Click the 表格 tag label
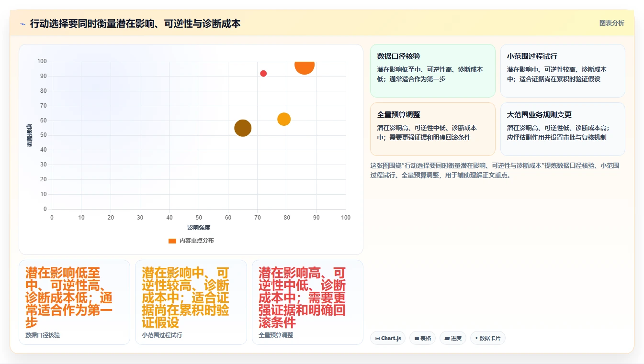Image resolution: width=644 pixels, height=364 pixels. 426,338
